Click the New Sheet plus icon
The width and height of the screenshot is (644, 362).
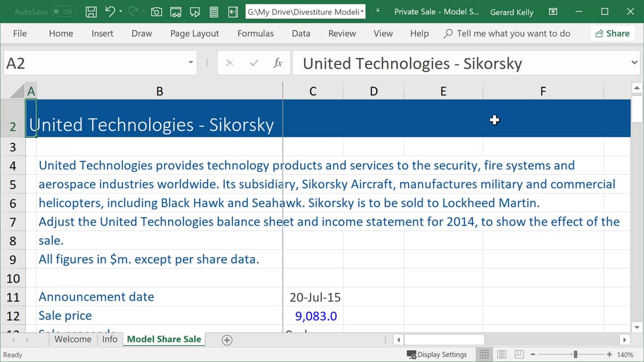coord(227,339)
